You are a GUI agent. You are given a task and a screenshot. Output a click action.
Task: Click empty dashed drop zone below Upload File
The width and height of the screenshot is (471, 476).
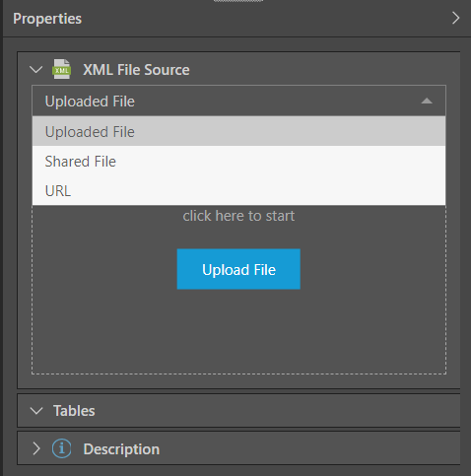pos(238,332)
